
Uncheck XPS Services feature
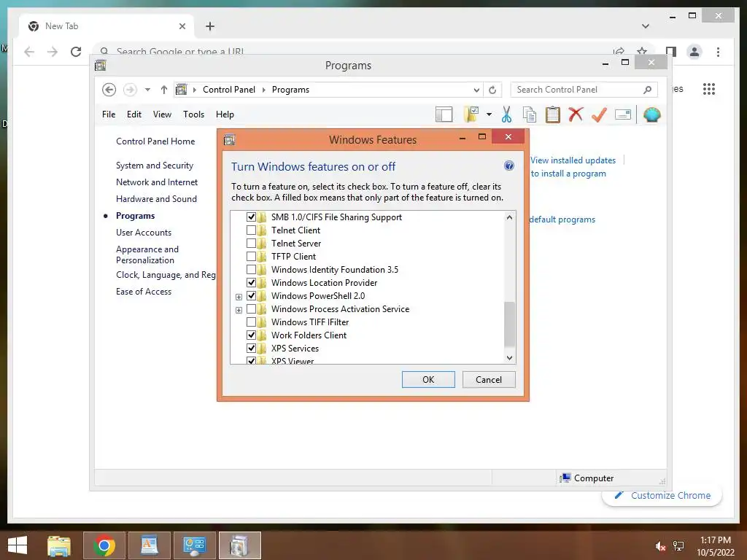pos(251,349)
